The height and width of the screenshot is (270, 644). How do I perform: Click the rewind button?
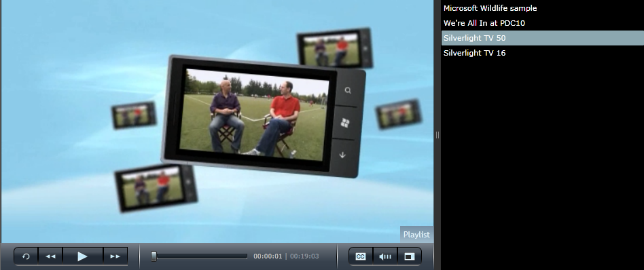pyautogui.click(x=50, y=256)
